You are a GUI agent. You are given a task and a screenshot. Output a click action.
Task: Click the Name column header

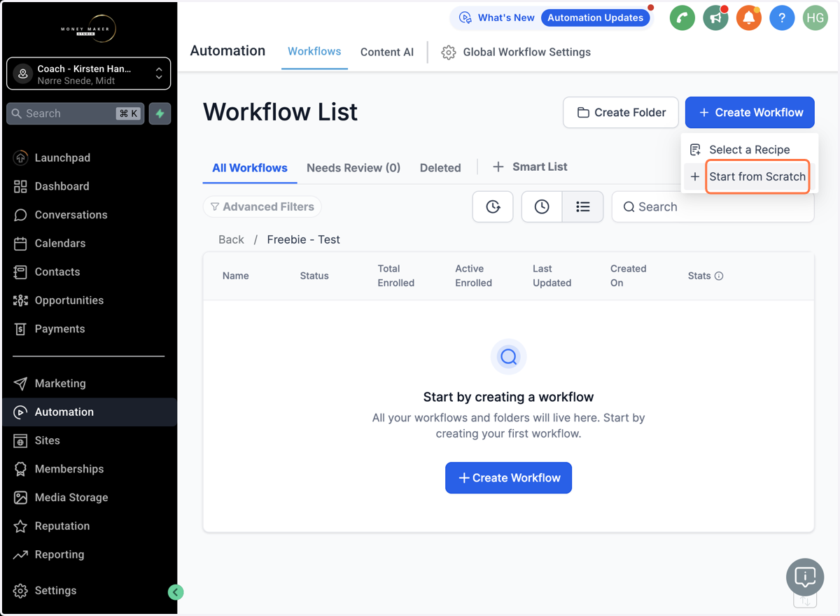(x=236, y=276)
